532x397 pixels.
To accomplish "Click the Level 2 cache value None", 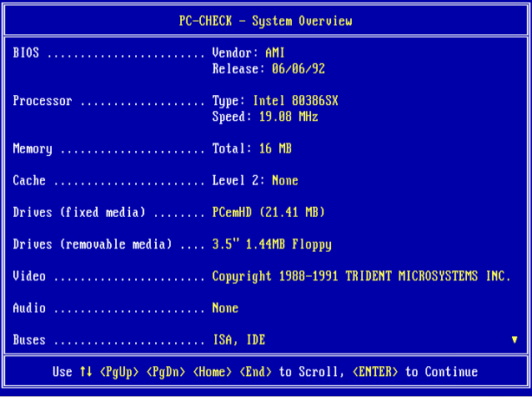I will [x=285, y=180].
